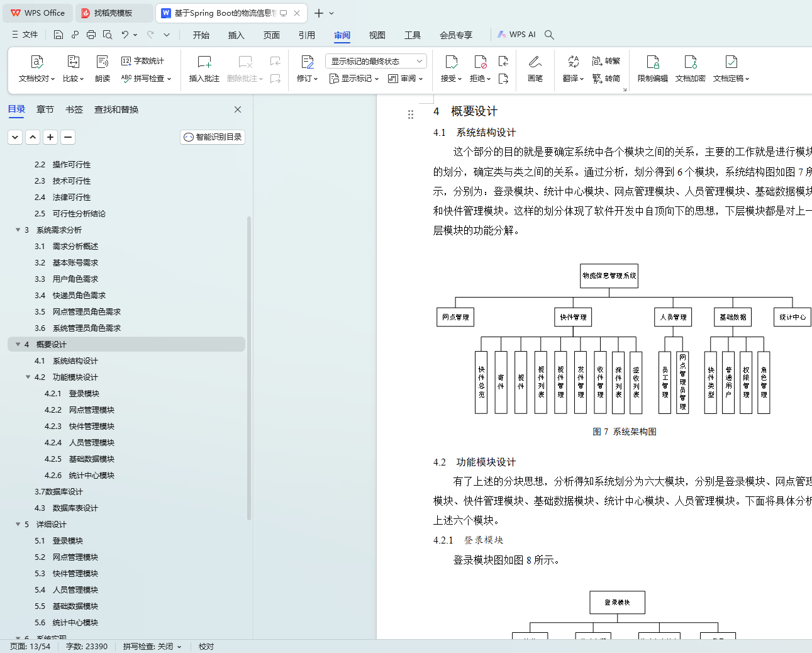Switch to the 插入 ribbon tab

(x=236, y=35)
